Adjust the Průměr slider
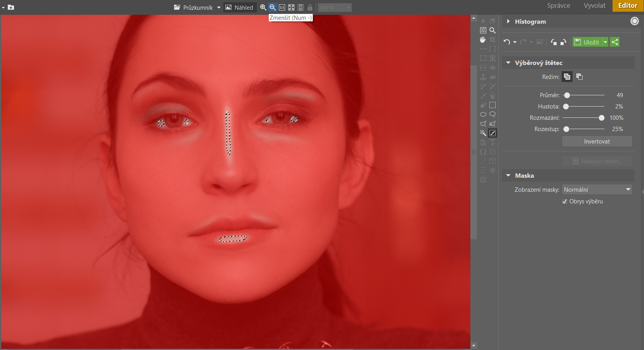 pyautogui.click(x=567, y=95)
